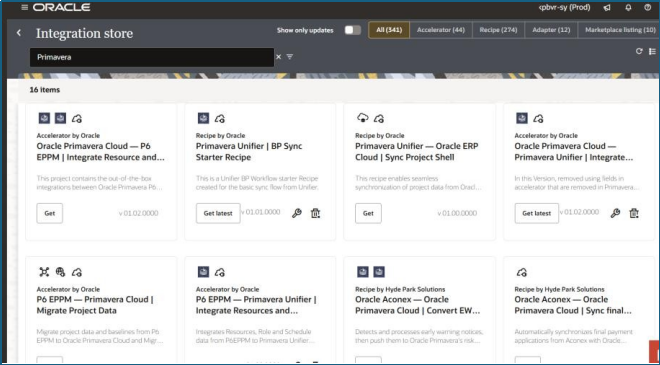Get the P6 EPPM Integrate Resource accelerator
The image size is (660, 365).
(50, 213)
